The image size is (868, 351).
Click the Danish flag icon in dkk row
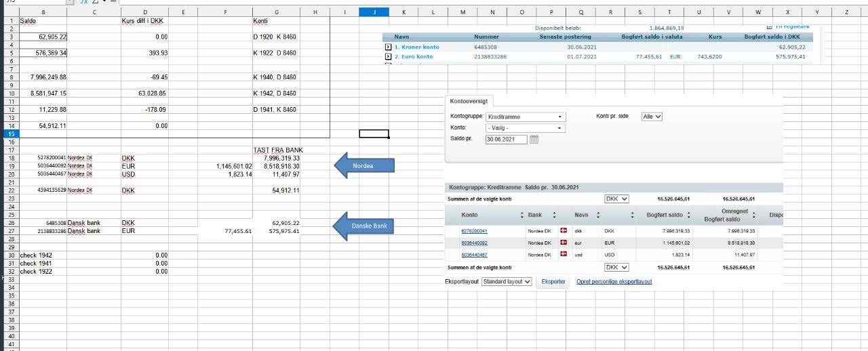pos(563,231)
